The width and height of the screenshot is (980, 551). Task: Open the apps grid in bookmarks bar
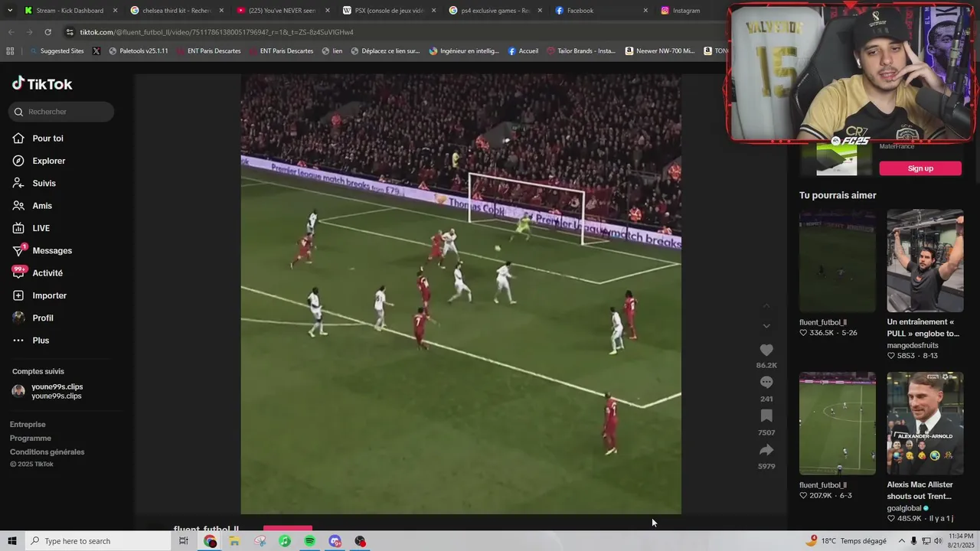click(x=10, y=51)
